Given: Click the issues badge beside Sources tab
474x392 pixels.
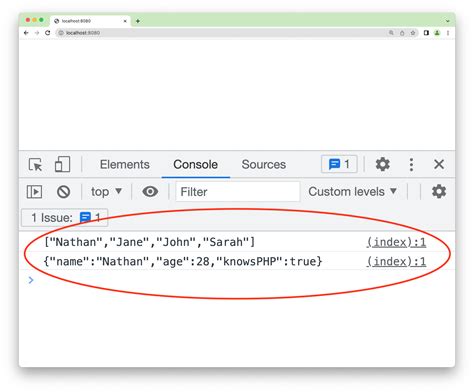Looking at the screenshot, I should tap(339, 164).
